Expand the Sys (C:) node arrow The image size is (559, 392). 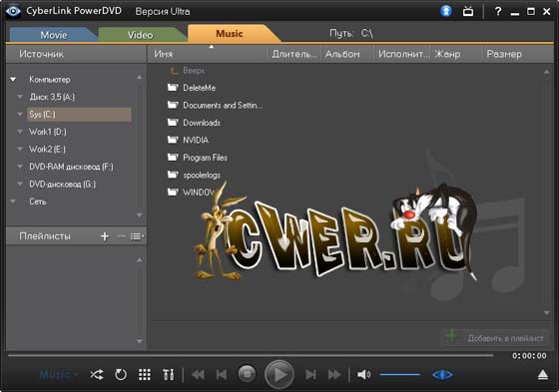[20, 114]
